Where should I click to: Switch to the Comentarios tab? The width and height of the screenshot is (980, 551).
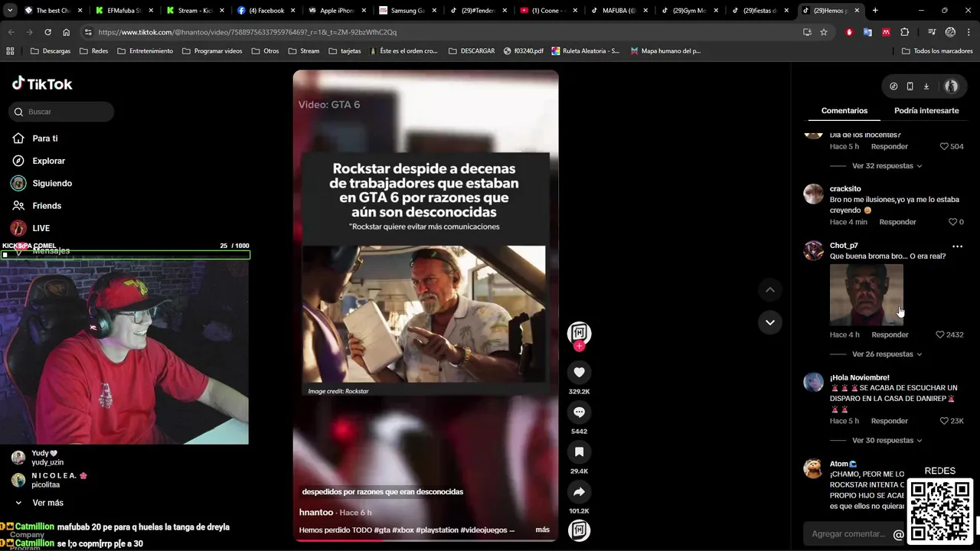(x=844, y=110)
